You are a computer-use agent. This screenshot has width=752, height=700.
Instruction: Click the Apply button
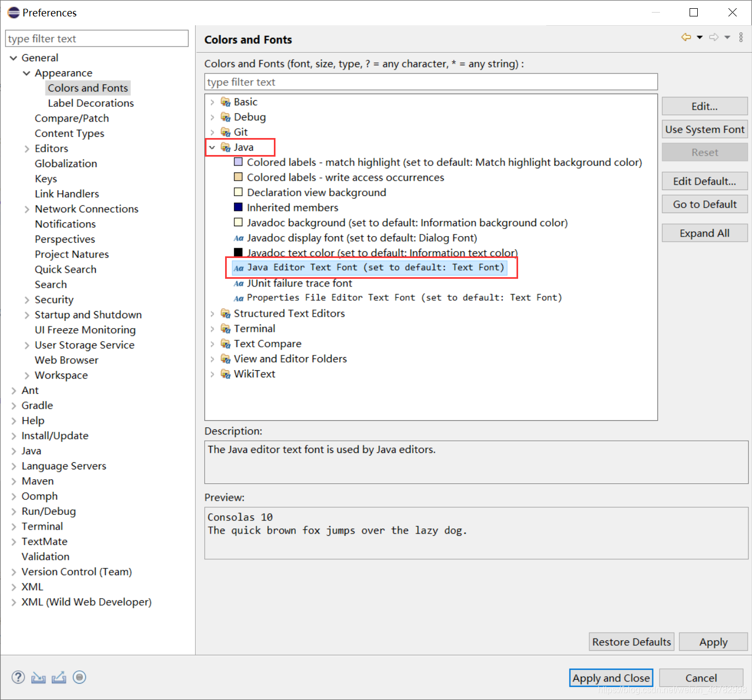[714, 642]
